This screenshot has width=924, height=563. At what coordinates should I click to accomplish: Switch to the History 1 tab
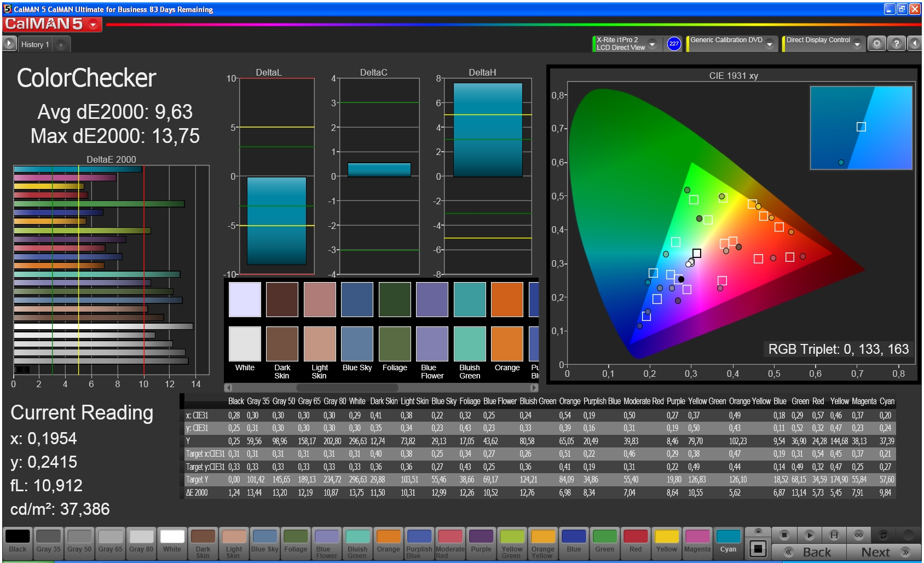tap(35, 44)
